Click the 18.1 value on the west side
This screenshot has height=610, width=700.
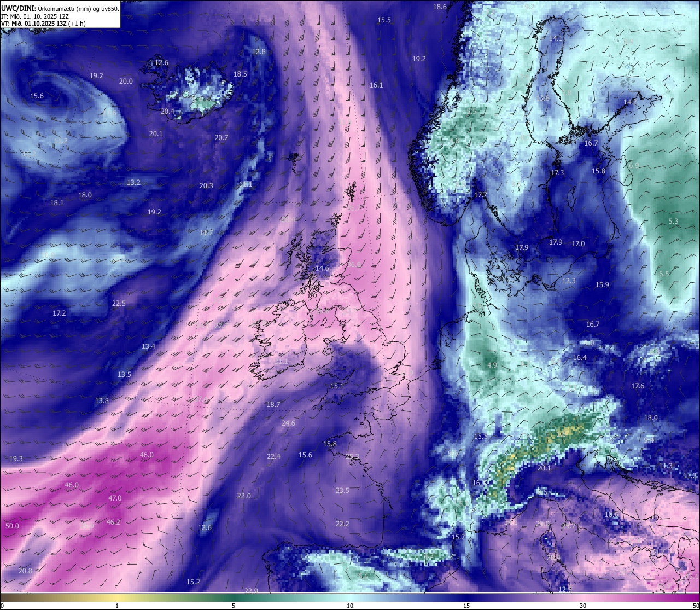57,203
